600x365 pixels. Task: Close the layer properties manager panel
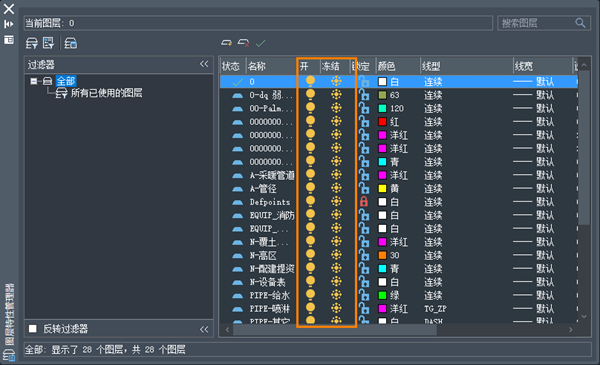tap(8, 8)
